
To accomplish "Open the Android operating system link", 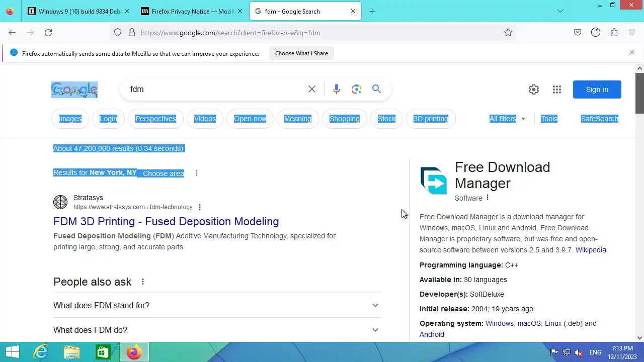I will [x=432, y=334].
